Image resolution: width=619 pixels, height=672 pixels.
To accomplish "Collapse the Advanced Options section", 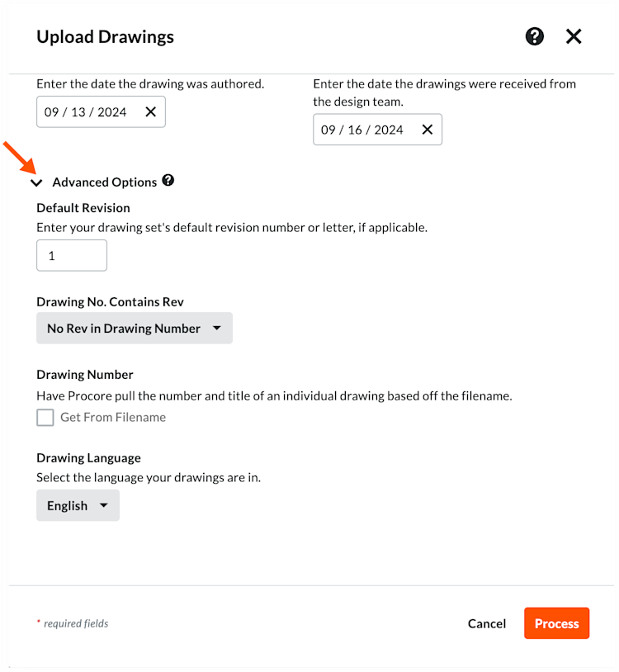I will click(37, 183).
